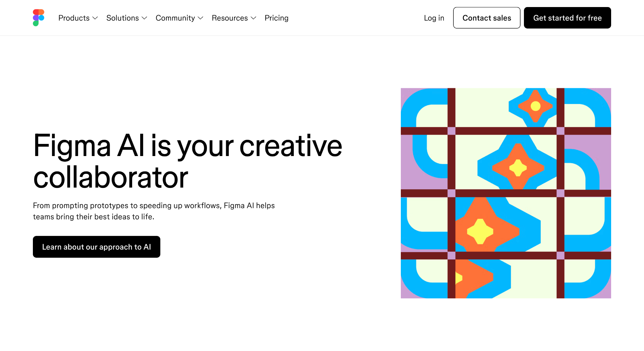Click Learn about our approach to AI

97,247
